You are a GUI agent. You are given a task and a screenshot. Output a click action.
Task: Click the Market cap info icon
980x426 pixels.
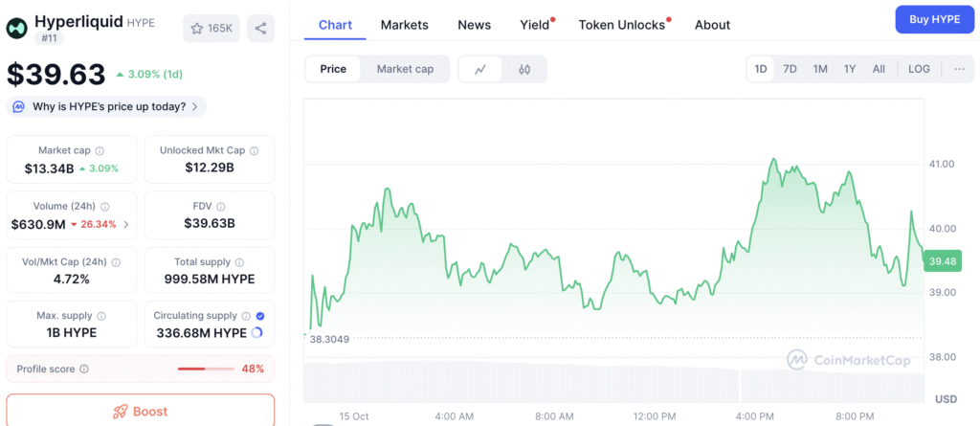pos(100,150)
